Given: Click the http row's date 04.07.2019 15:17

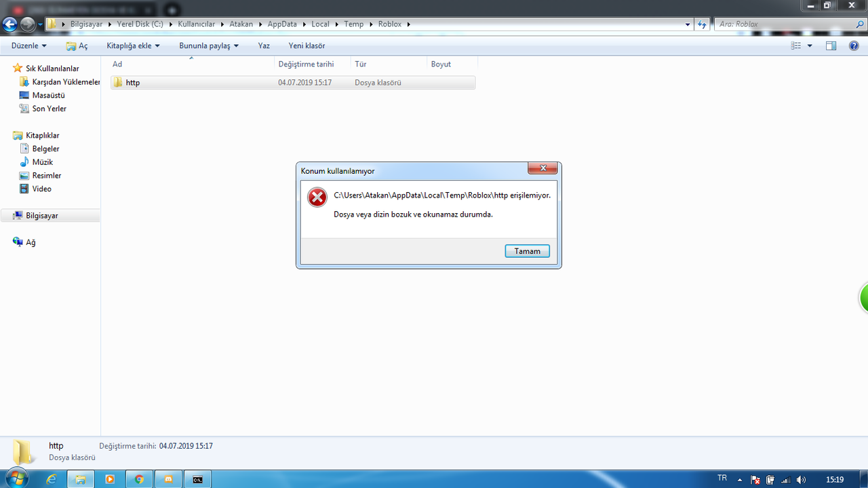Looking at the screenshot, I should click(304, 83).
